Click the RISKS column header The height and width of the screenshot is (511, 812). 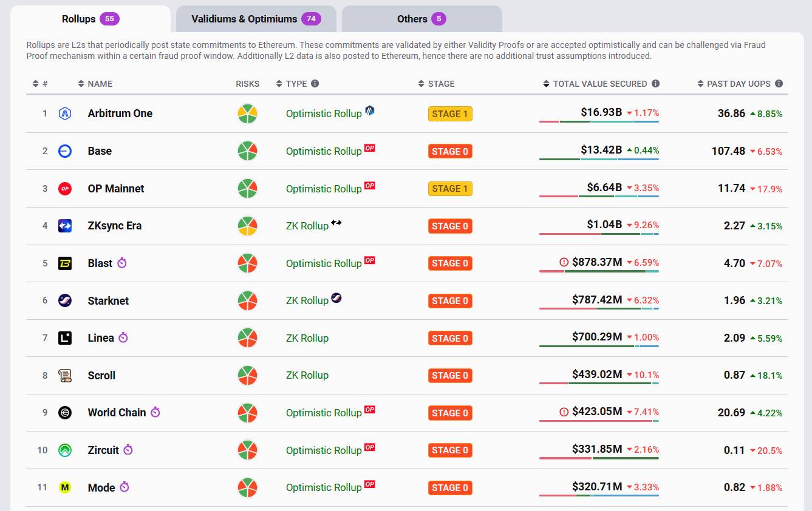click(x=248, y=84)
